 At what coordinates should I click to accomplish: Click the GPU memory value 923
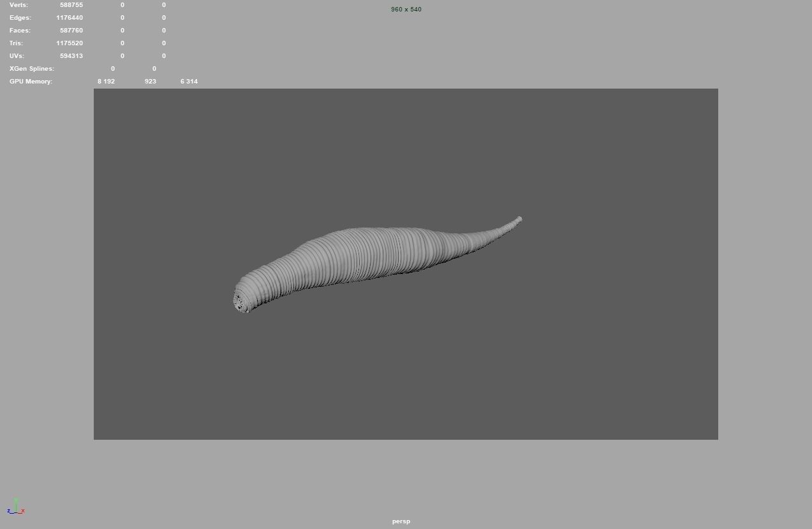click(x=151, y=82)
